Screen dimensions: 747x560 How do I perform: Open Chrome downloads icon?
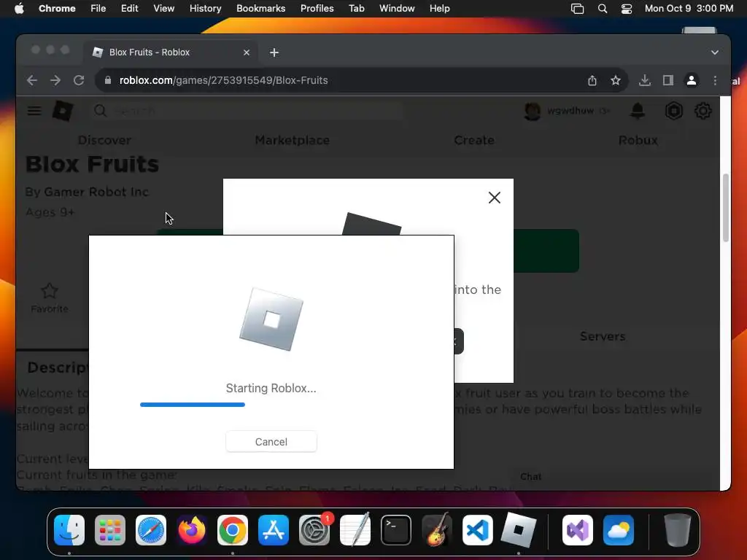click(645, 80)
